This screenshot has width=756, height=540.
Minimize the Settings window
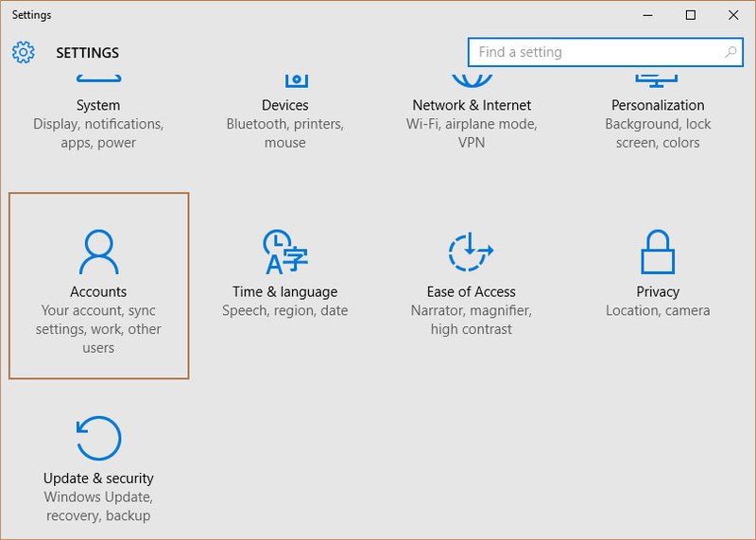click(648, 15)
